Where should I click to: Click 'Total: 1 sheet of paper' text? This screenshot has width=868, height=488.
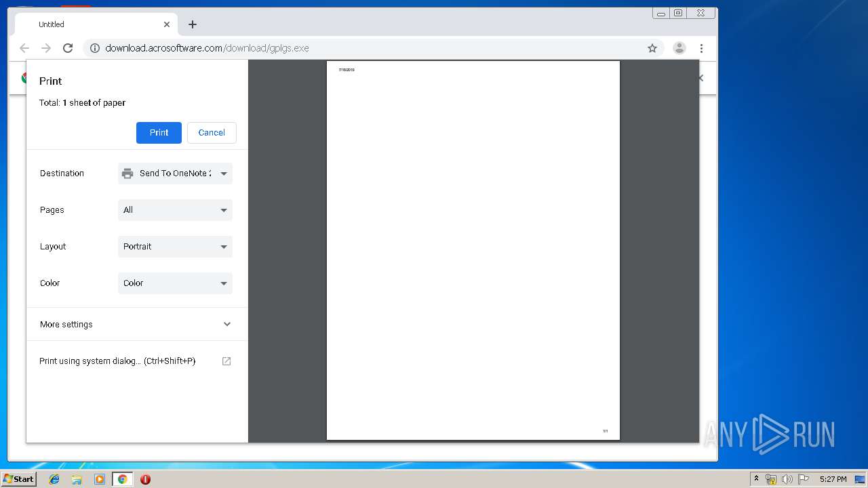pyautogui.click(x=82, y=103)
